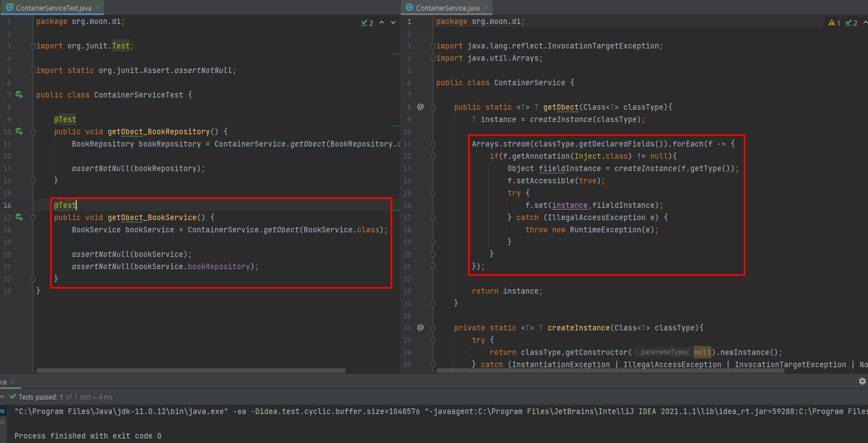Collapse the forEach lambda fold marker at line 11
The height and width of the screenshot is (443, 868).
click(x=433, y=144)
